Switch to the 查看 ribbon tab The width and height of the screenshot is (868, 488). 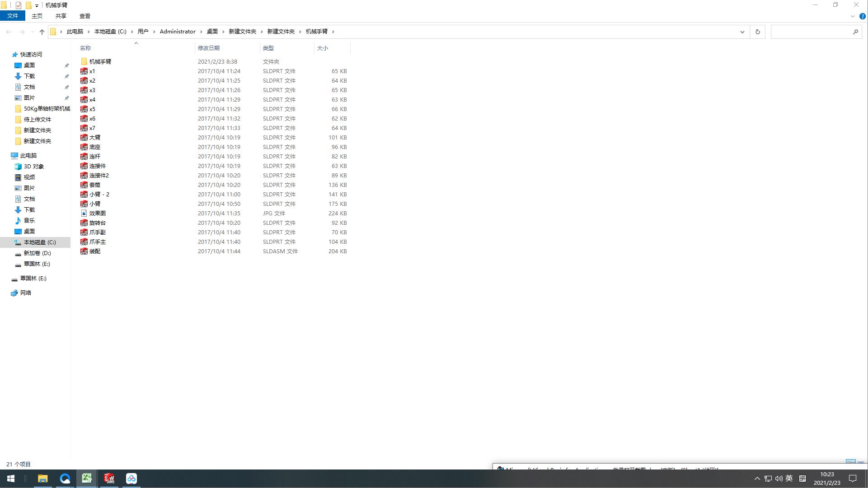pyautogui.click(x=84, y=16)
